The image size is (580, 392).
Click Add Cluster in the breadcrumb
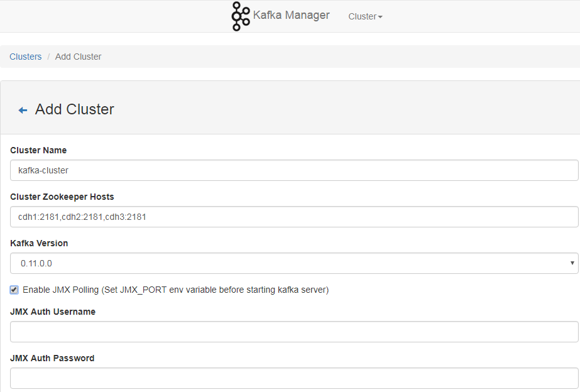point(78,57)
